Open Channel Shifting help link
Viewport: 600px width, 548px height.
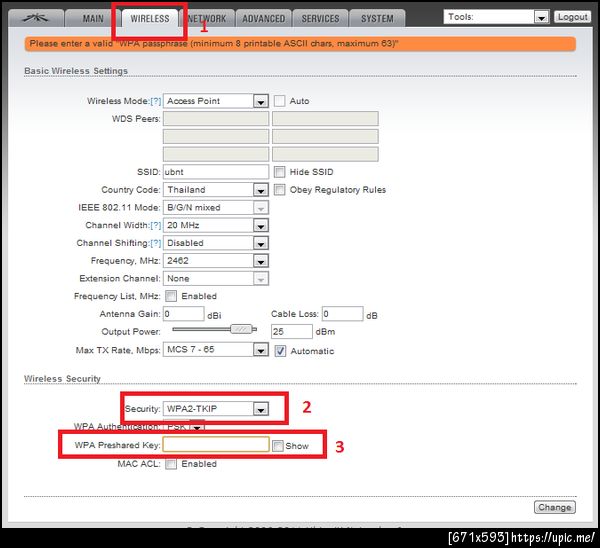click(x=156, y=243)
